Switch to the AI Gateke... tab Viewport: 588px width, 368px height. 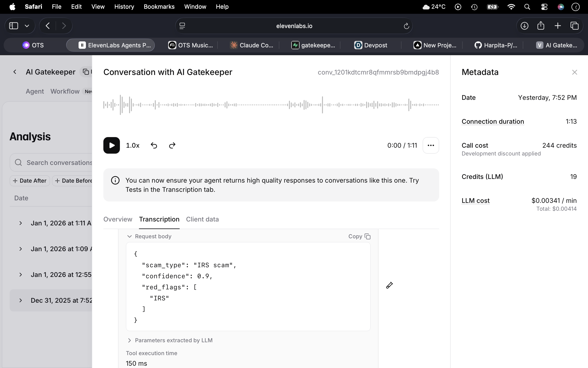pyautogui.click(x=556, y=45)
